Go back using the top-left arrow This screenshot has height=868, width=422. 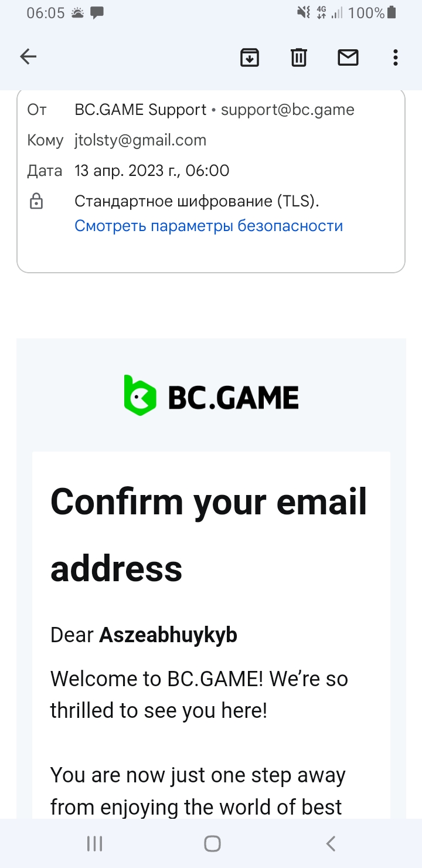click(x=28, y=57)
